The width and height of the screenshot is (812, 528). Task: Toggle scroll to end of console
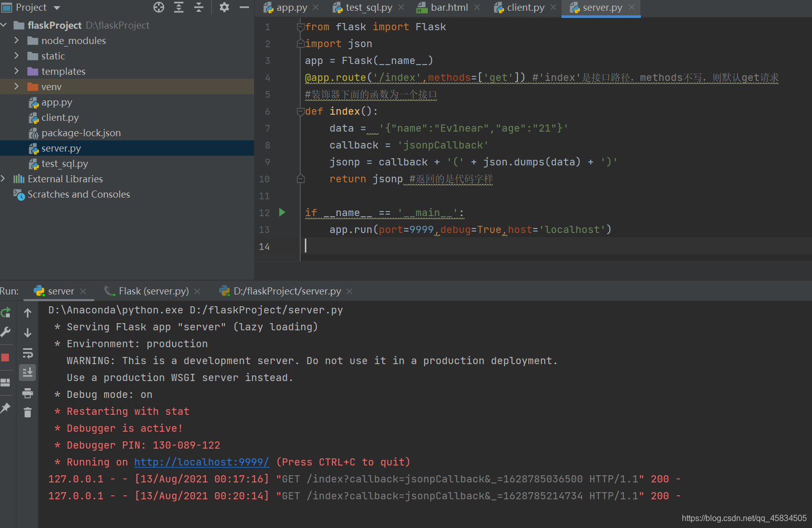(28, 372)
